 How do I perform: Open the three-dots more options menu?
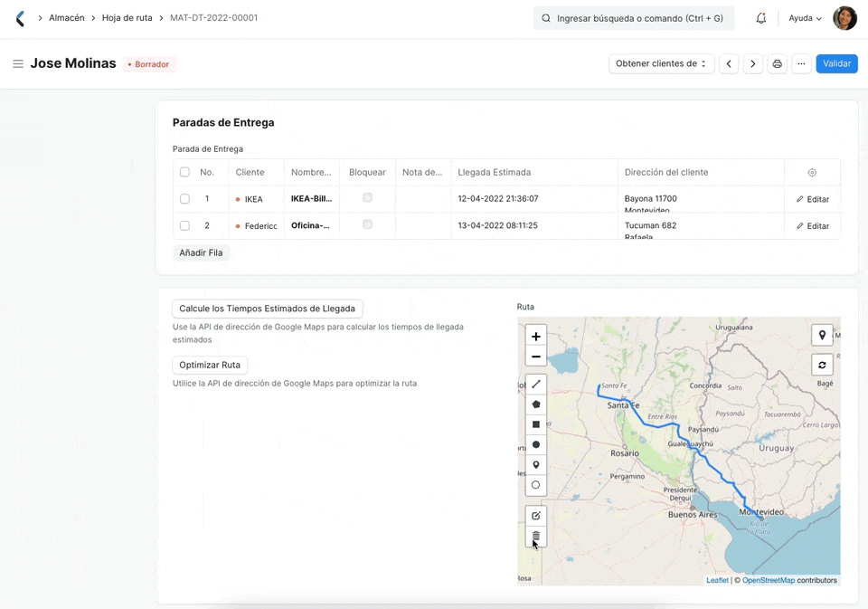pos(801,63)
